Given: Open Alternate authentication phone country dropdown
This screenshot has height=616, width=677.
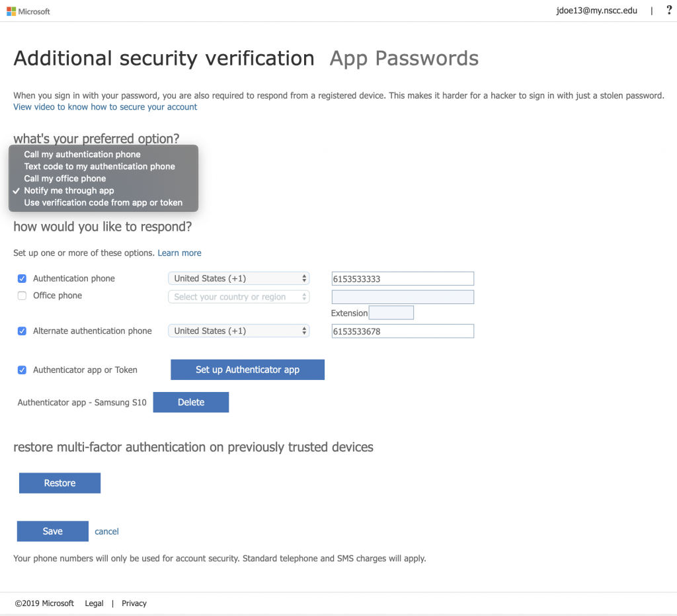Looking at the screenshot, I should coord(239,331).
